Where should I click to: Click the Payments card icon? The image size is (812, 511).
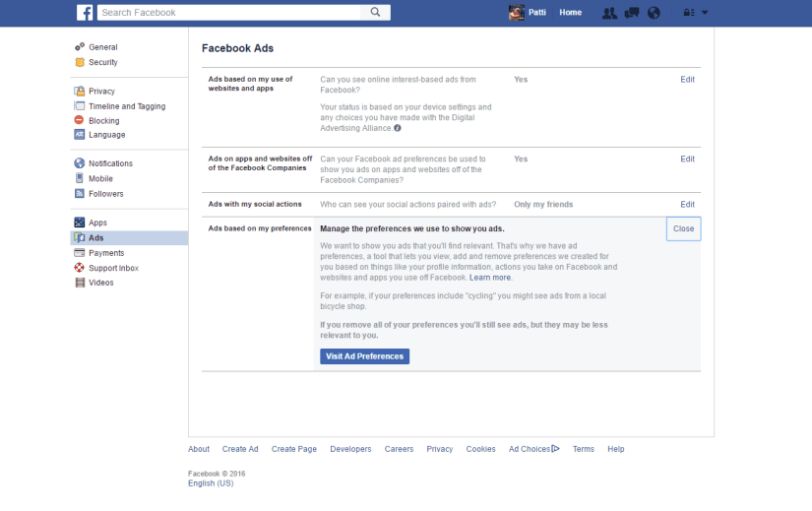point(80,253)
